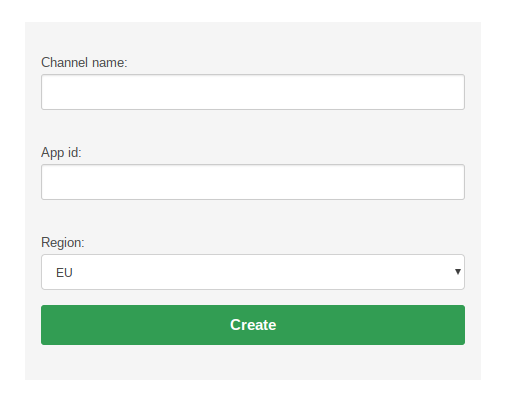
Task: Place cursor in the Channel name box
Action: pos(253,92)
